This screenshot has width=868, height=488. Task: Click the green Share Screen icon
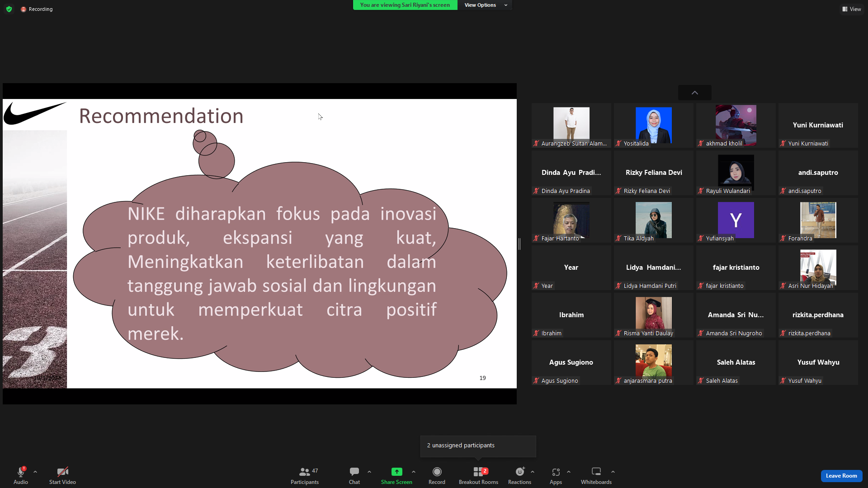396,472
